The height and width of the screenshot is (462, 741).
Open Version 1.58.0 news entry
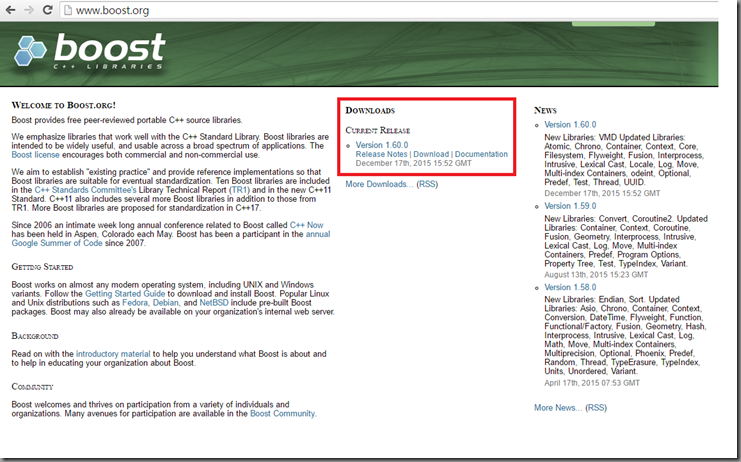570,287
